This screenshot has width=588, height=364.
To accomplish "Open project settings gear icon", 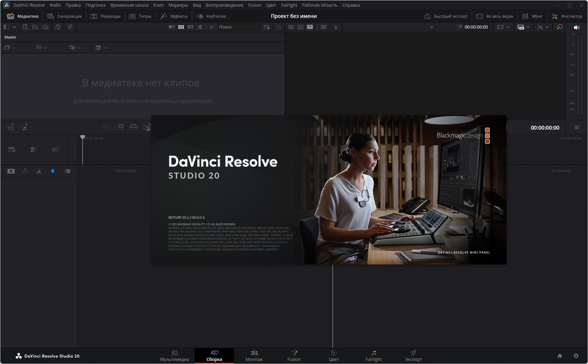I will tap(576, 356).
